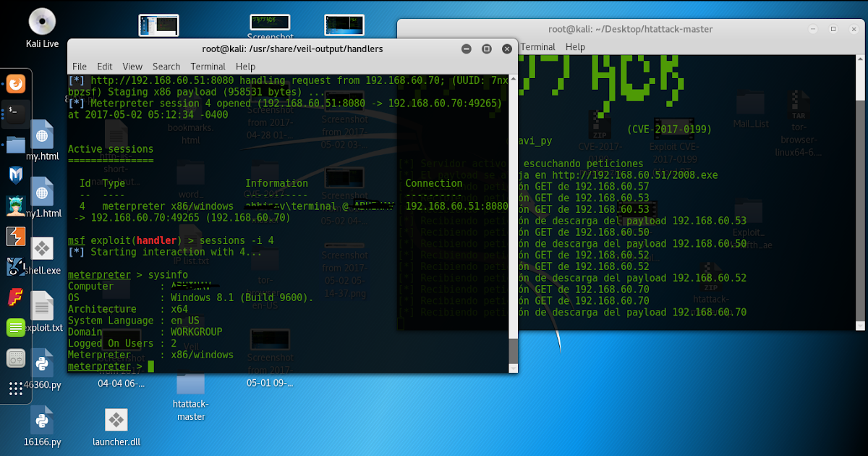Click the 'sysinfo' command text
This screenshot has height=456, width=868.
[x=168, y=275]
